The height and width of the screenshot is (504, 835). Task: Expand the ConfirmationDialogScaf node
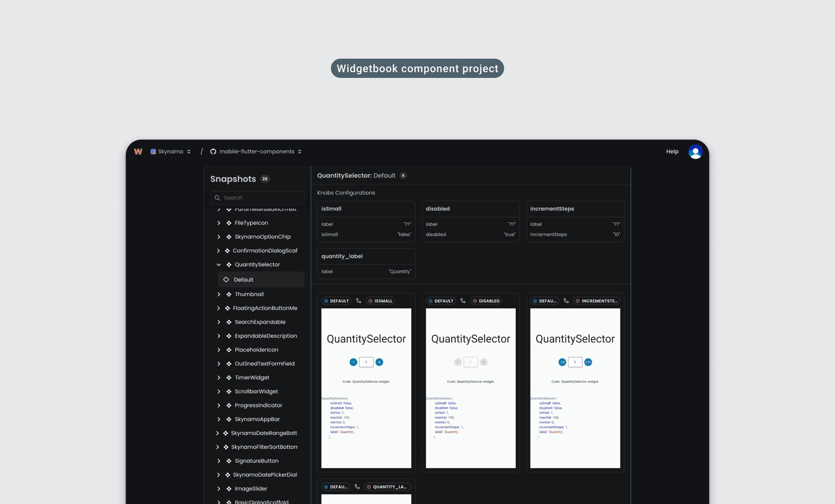point(218,251)
